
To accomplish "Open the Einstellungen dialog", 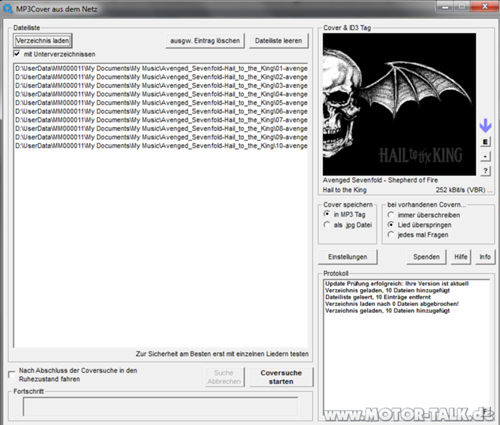I will point(348,257).
